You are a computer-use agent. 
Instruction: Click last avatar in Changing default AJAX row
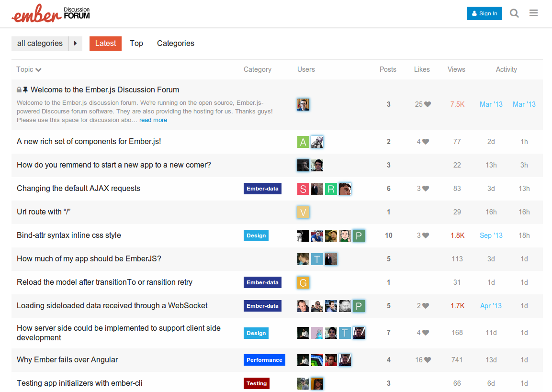tap(345, 189)
